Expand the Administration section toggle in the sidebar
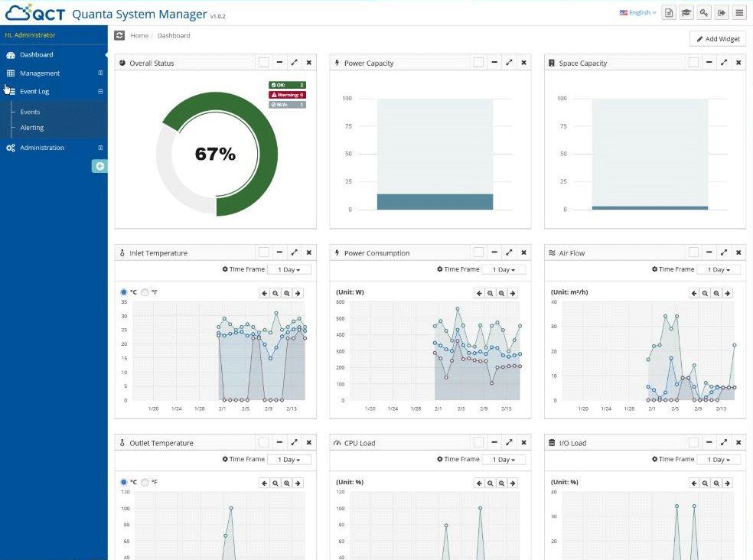This screenshot has width=753, height=560. coord(100,148)
